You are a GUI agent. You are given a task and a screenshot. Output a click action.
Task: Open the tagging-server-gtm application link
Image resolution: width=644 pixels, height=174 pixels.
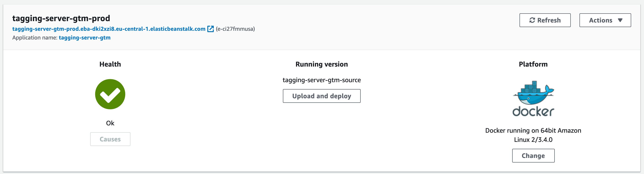tap(85, 38)
